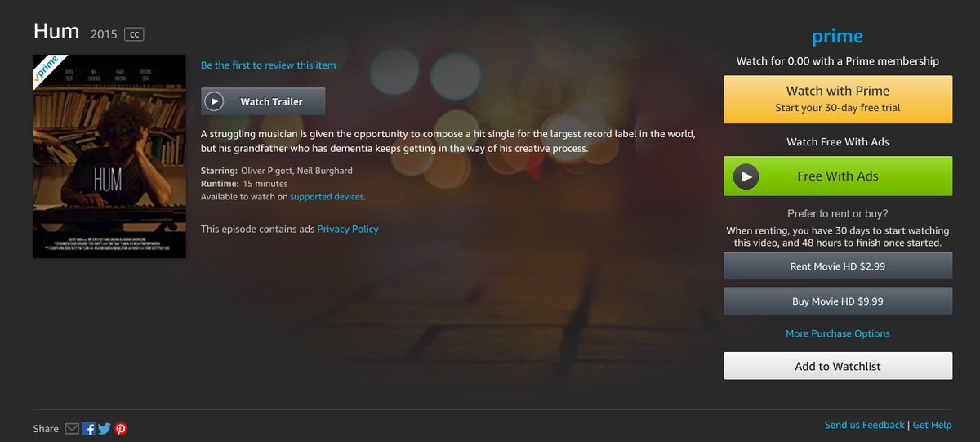Watch the movie Free With Ads

coord(838,176)
